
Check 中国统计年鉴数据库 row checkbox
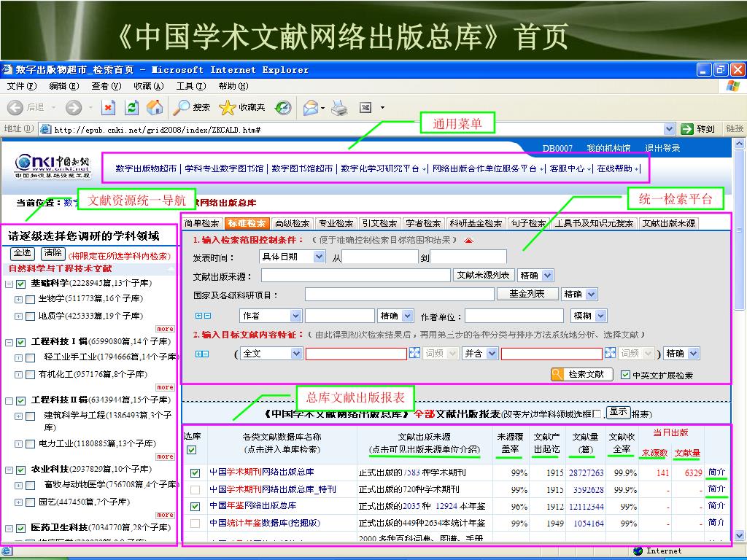coord(195,524)
